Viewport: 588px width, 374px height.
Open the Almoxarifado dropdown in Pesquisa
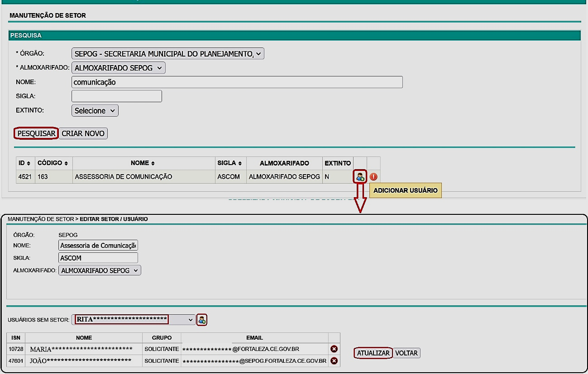click(x=119, y=68)
